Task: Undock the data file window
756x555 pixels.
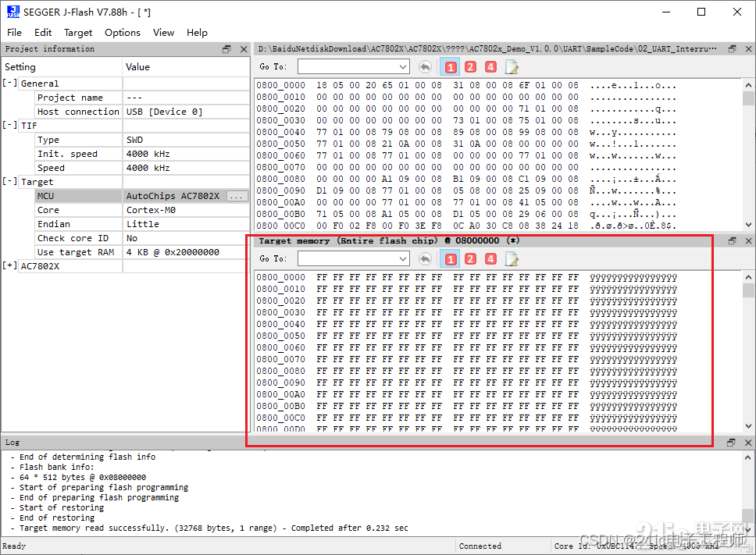Action: coord(732,48)
